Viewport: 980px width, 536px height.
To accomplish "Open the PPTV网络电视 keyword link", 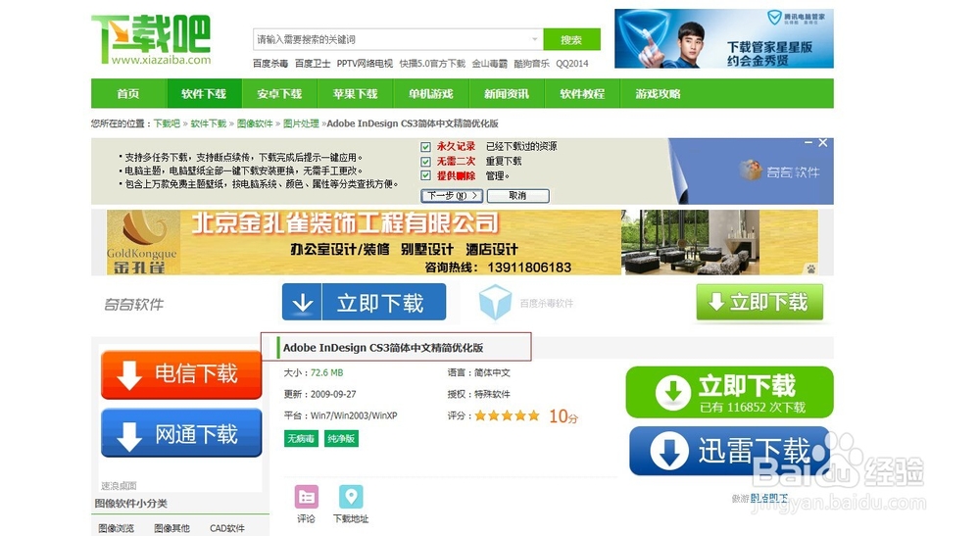I will click(365, 63).
